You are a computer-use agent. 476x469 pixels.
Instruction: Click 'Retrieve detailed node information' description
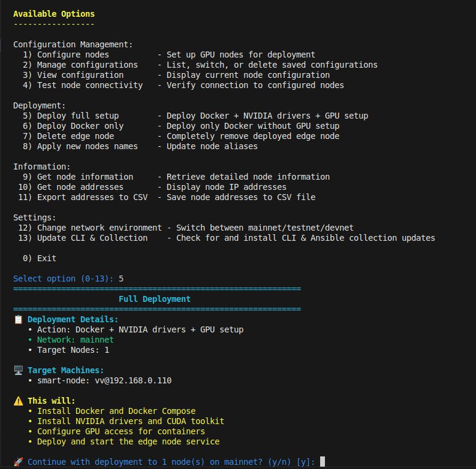pyautogui.click(x=248, y=177)
